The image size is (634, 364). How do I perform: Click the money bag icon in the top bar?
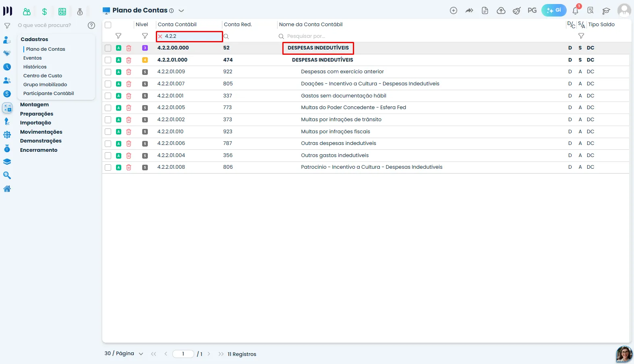pyautogui.click(x=80, y=12)
